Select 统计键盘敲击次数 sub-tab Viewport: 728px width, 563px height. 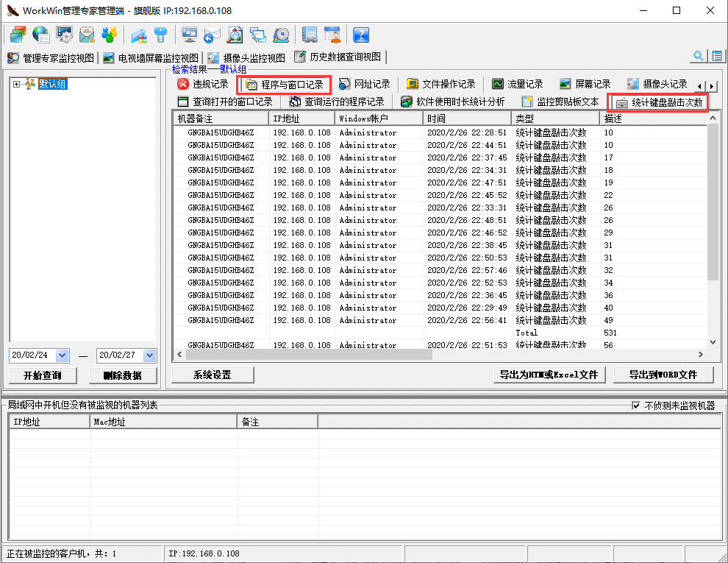[x=659, y=102]
